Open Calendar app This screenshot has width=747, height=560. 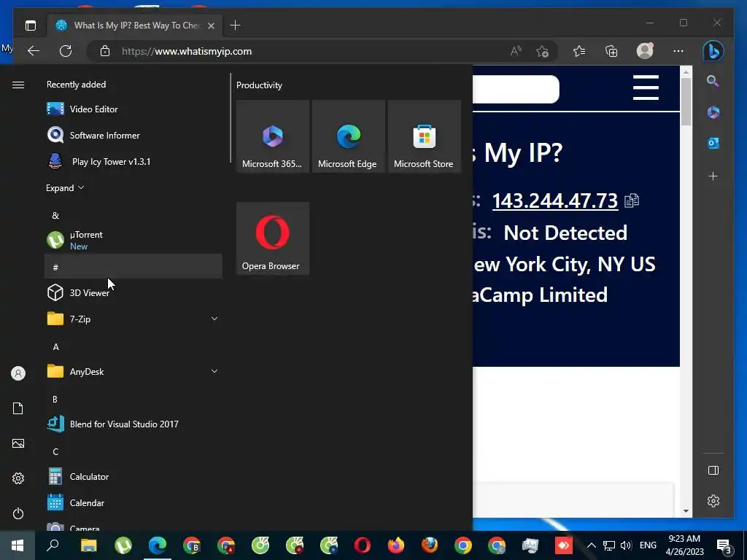coord(133,502)
